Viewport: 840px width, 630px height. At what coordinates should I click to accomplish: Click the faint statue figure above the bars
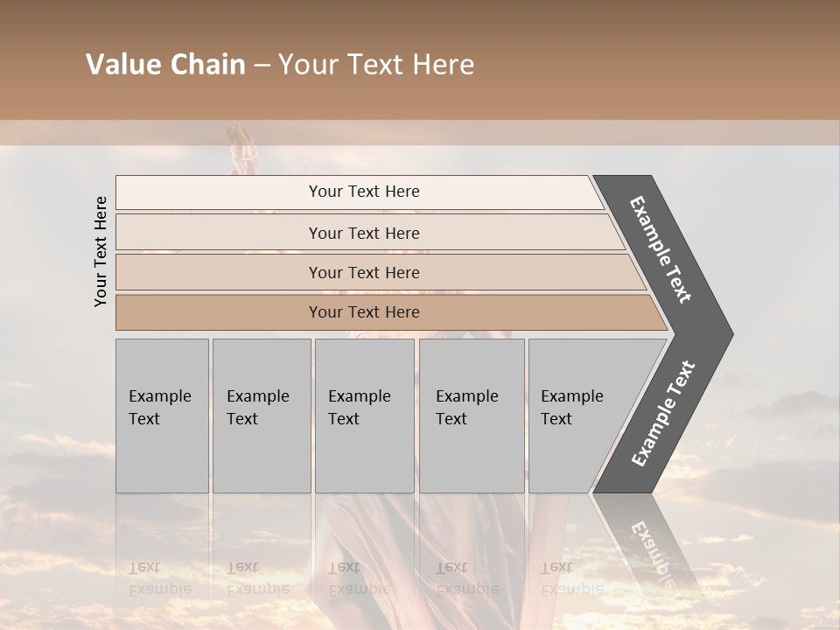point(241,150)
